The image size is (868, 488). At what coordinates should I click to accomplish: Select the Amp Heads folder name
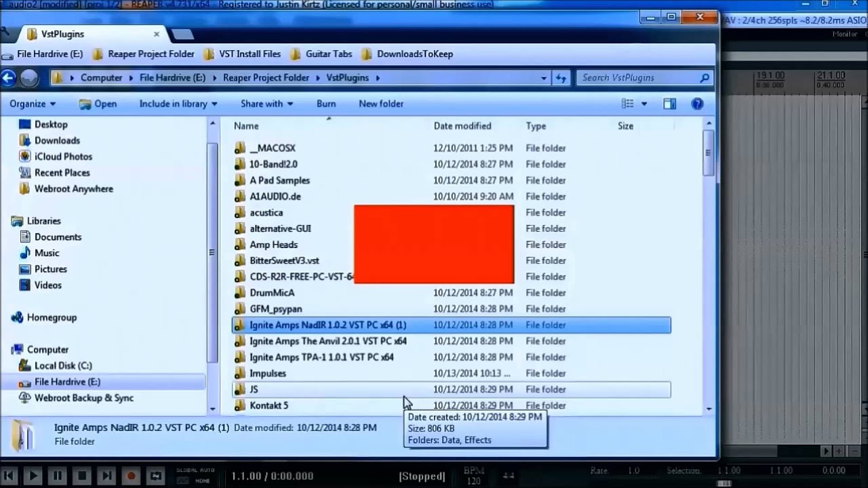click(273, 245)
